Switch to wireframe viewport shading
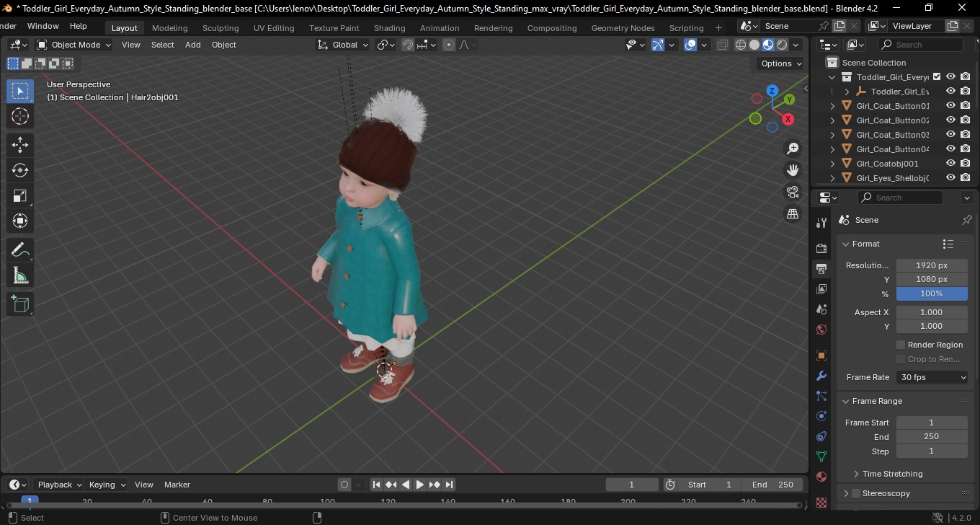 click(x=741, y=45)
